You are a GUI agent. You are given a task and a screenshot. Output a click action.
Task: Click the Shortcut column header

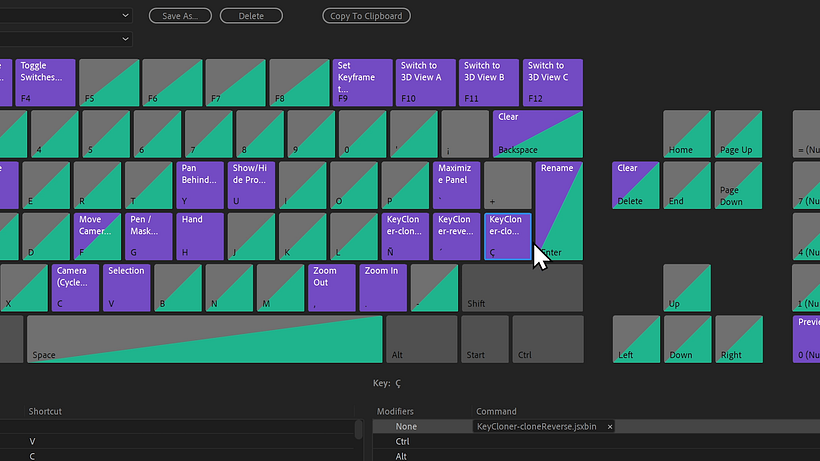click(45, 411)
